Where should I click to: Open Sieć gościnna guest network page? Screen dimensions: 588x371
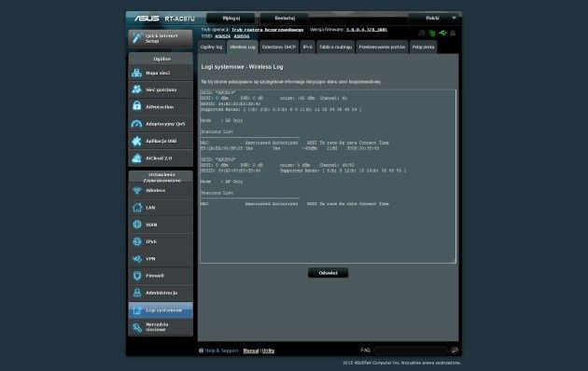[161, 89]
